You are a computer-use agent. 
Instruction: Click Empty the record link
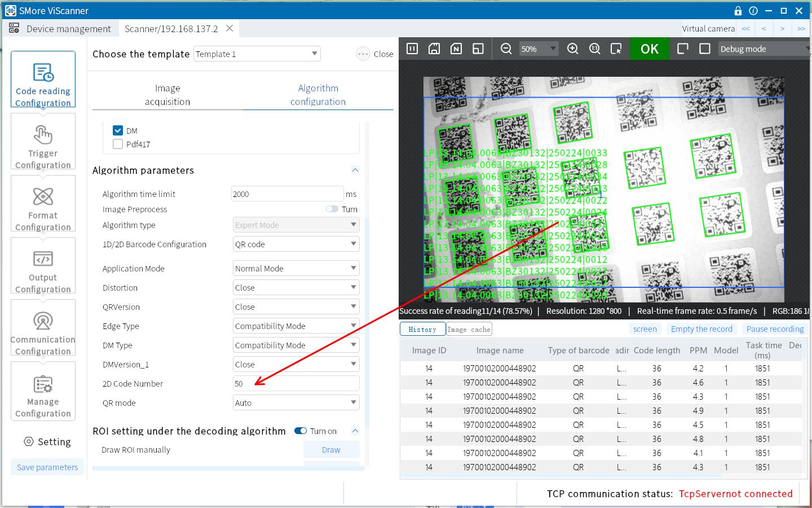[701, 329]
